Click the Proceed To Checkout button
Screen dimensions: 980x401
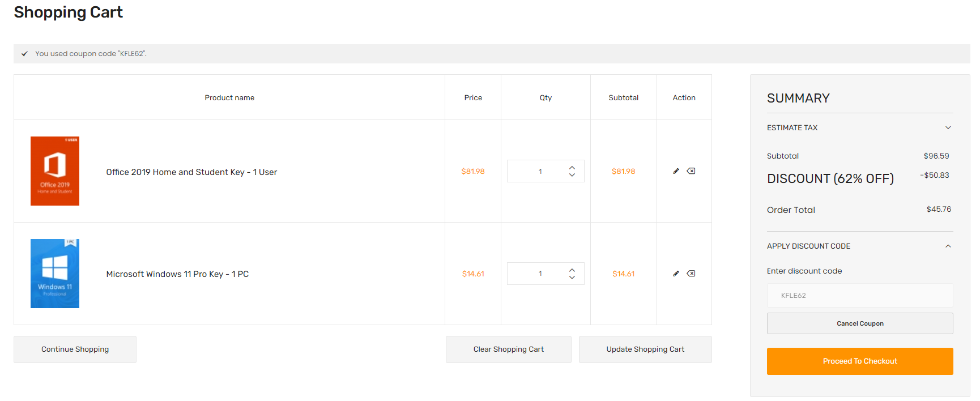pyautogui.click(x=859, y=361)
